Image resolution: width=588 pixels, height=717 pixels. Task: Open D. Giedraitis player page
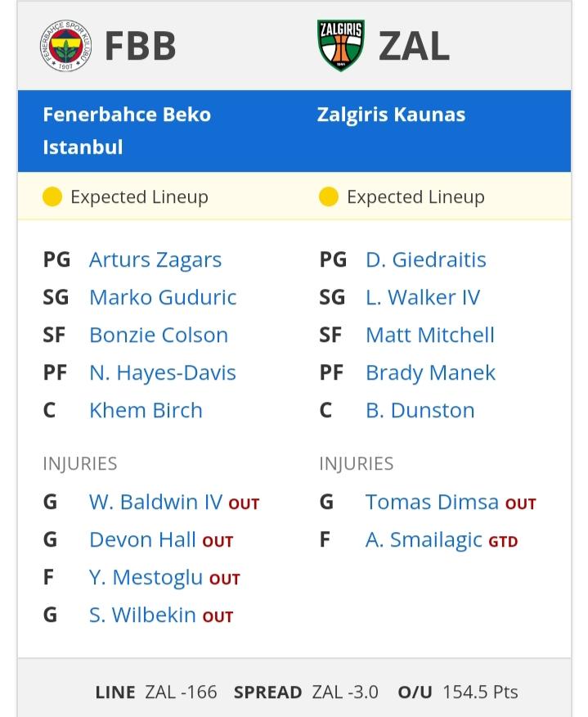[426, 259]
